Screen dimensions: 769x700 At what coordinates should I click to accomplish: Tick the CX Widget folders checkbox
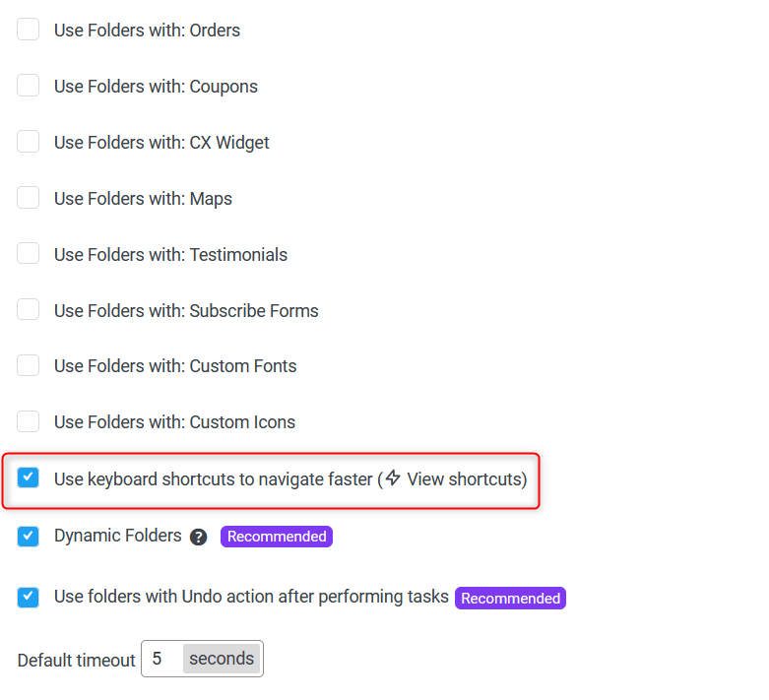(28, 142)
